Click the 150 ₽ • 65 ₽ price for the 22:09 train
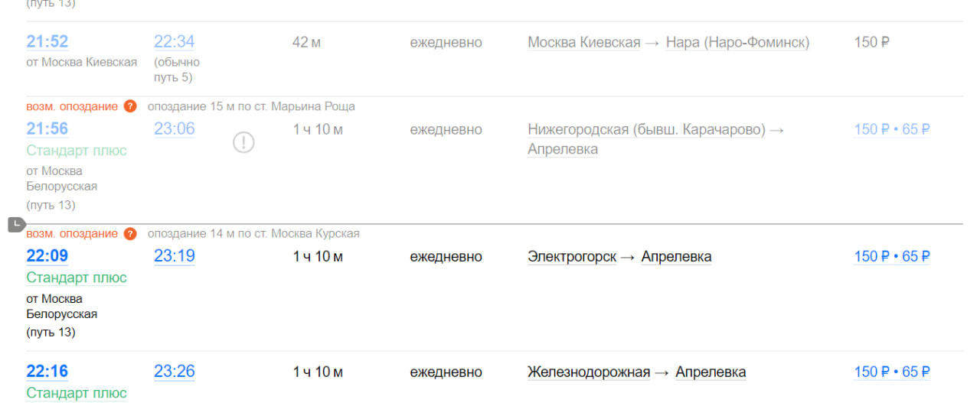Viewport: 980px width, 403px height. pos(892,256)
